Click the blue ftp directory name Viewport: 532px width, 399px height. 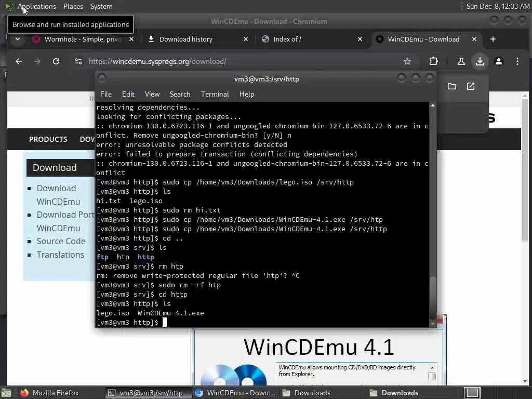[102, 257]
